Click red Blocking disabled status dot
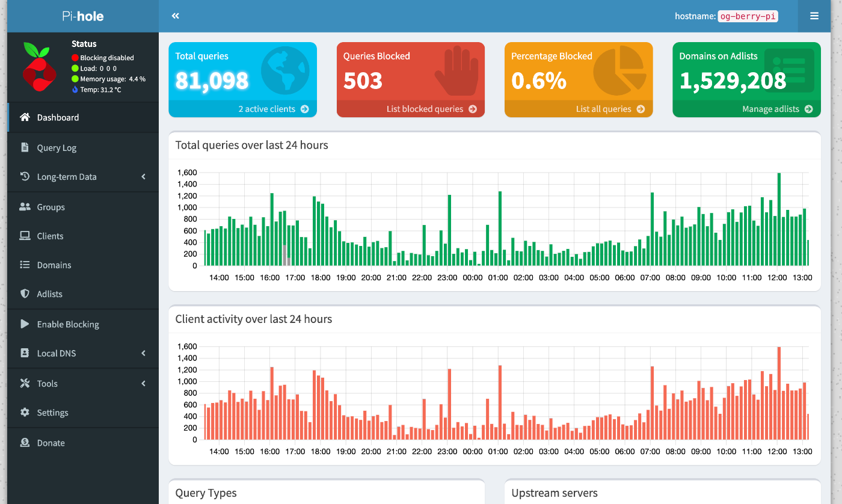 coord(75,58)
